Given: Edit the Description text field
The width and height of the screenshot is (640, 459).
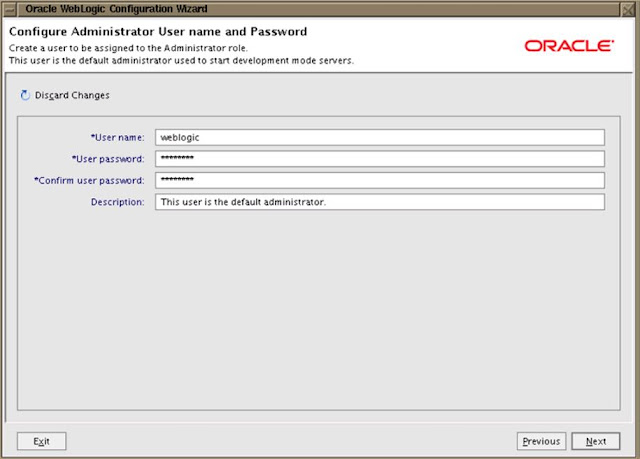Looking at the screenshot, I should 380,202.
